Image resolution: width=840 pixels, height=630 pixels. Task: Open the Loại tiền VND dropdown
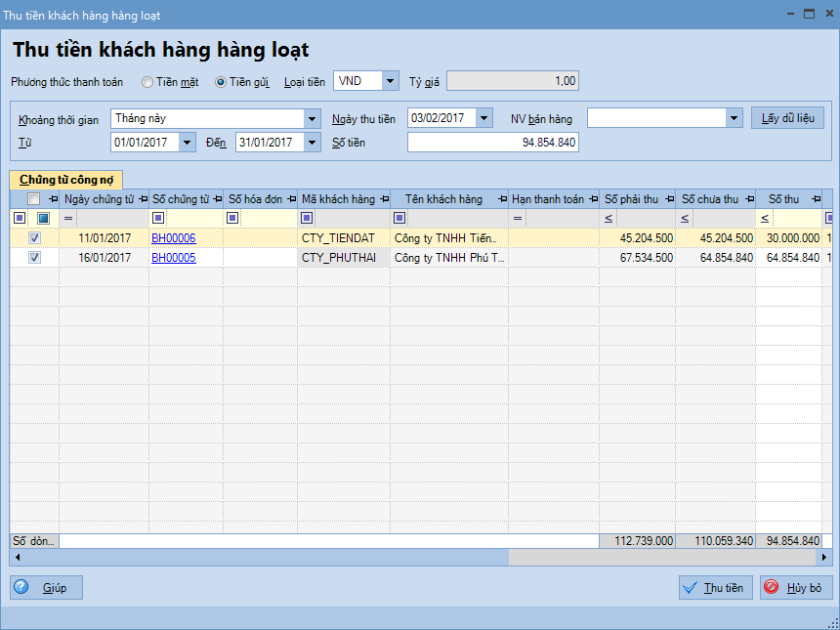(x=390, y=81)
